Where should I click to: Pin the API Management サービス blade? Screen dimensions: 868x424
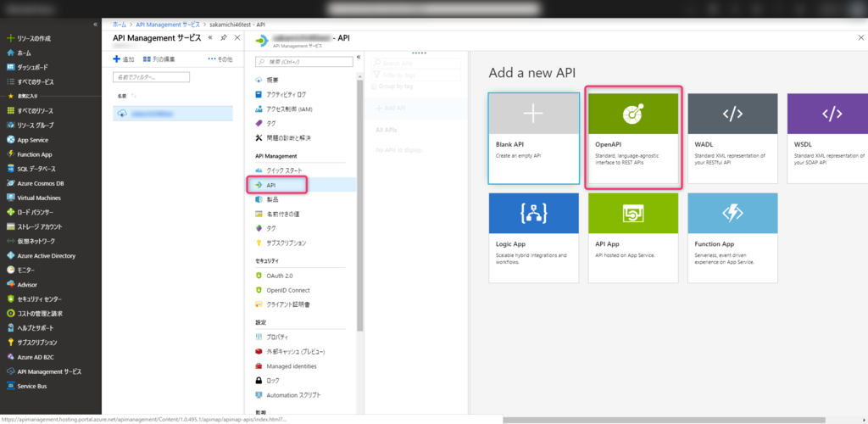coord(224,37)
